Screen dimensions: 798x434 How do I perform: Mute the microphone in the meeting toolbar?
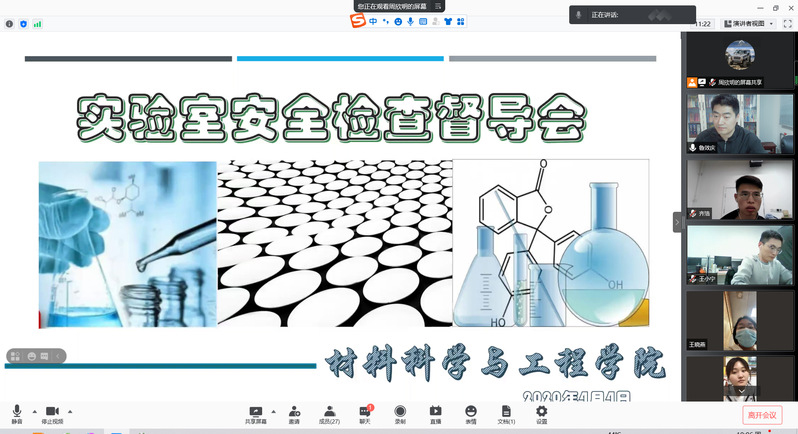point(17,412)
